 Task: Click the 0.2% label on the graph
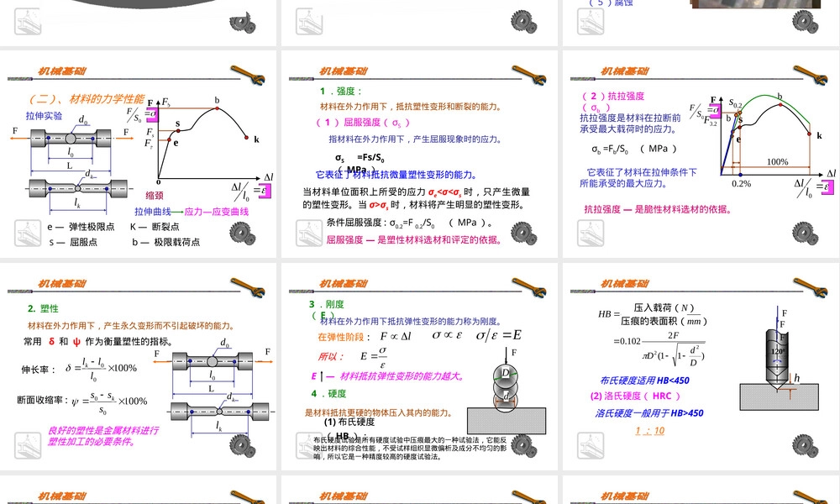coord(742,184)
